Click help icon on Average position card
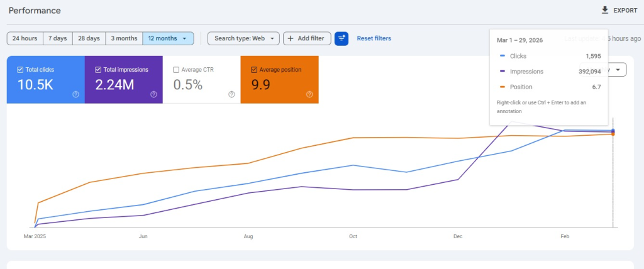Image resolution: width=644 pixels, height=269 pixels. (x=309, y=94)
